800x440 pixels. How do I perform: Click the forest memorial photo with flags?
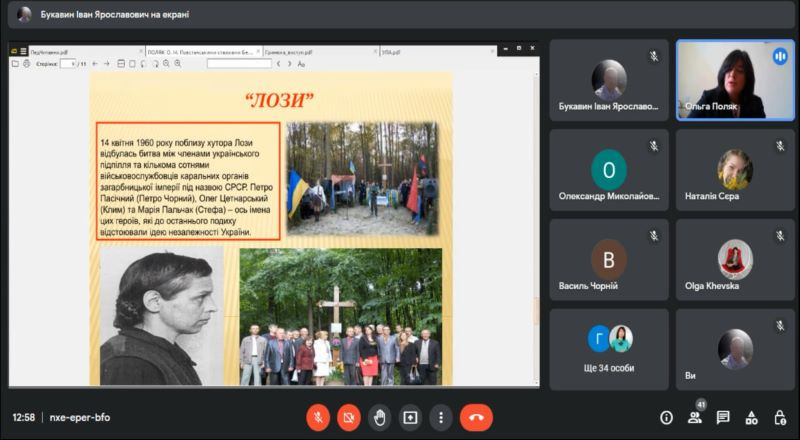pos(362,179)
